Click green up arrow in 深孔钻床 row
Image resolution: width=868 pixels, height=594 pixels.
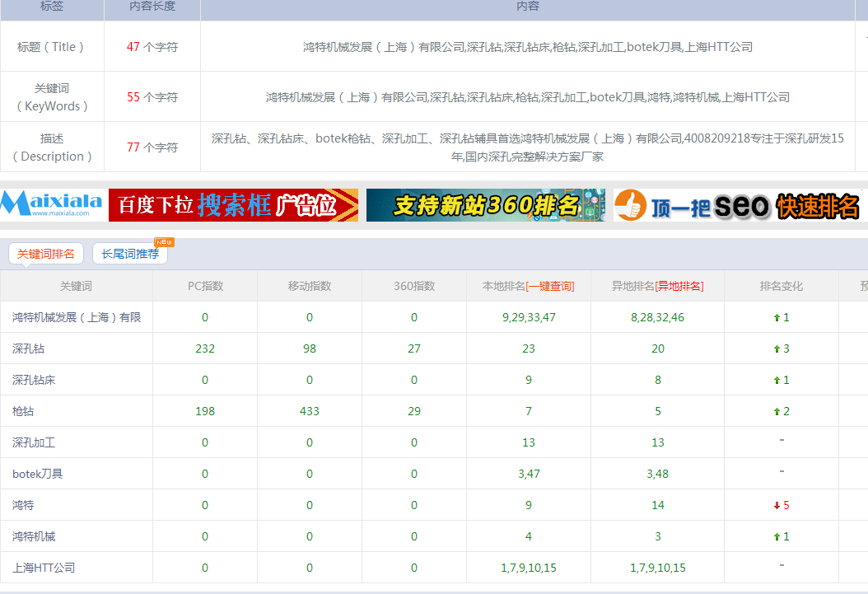pos(776,381)
